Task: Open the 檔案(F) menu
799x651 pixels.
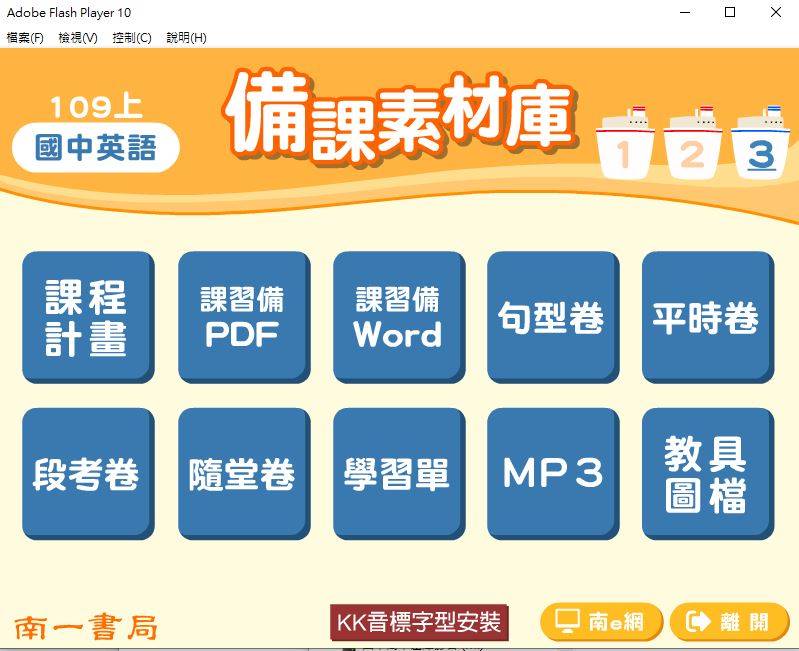Action: (x=25, y=38)
